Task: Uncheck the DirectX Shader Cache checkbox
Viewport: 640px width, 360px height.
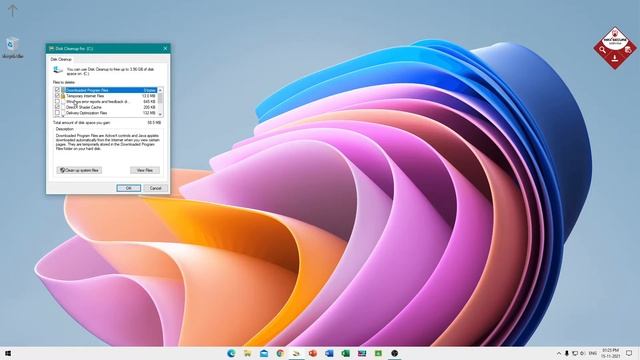Action: (x=57, y=107)
